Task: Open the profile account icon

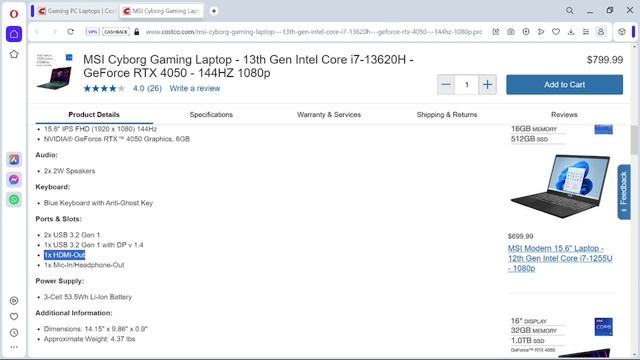Action: pyautogui.click(x=601, y=32)
